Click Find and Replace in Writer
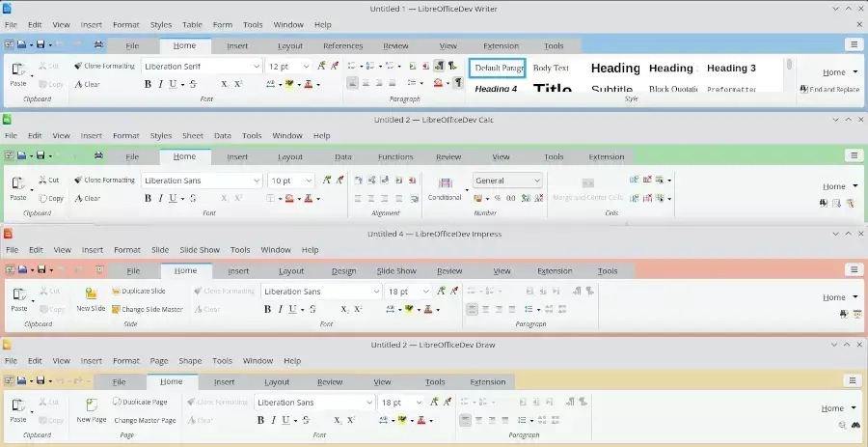The image size is (868, 447). [829, 89]
